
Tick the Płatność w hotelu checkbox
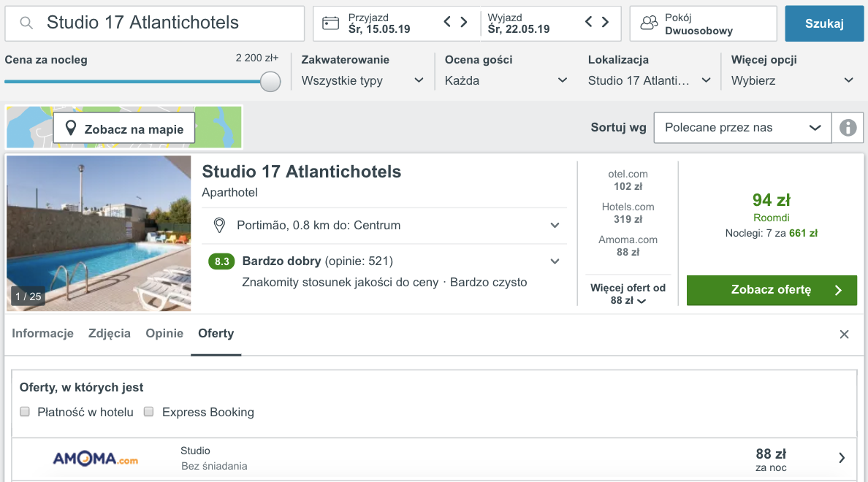(x=24, y=412)
